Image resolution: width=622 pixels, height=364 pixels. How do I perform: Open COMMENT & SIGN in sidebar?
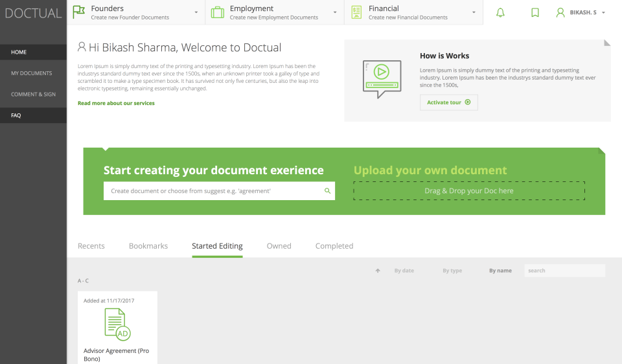coord(33,95)
